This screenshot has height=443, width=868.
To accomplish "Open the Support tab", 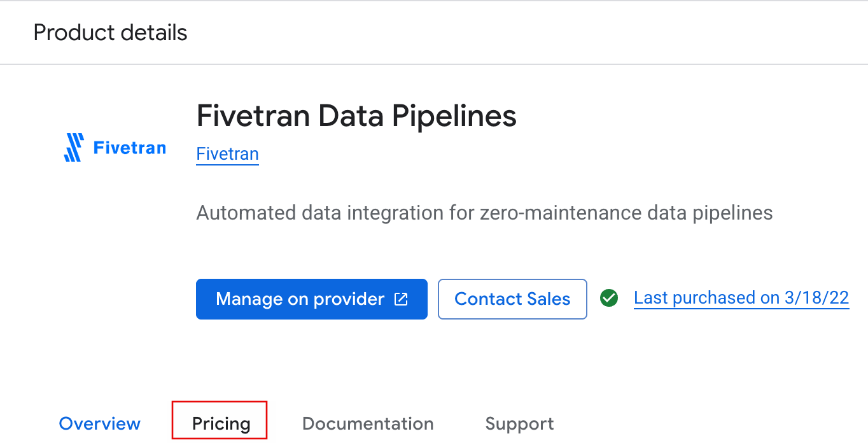I will pyautogui.click(x=519, y=423).
